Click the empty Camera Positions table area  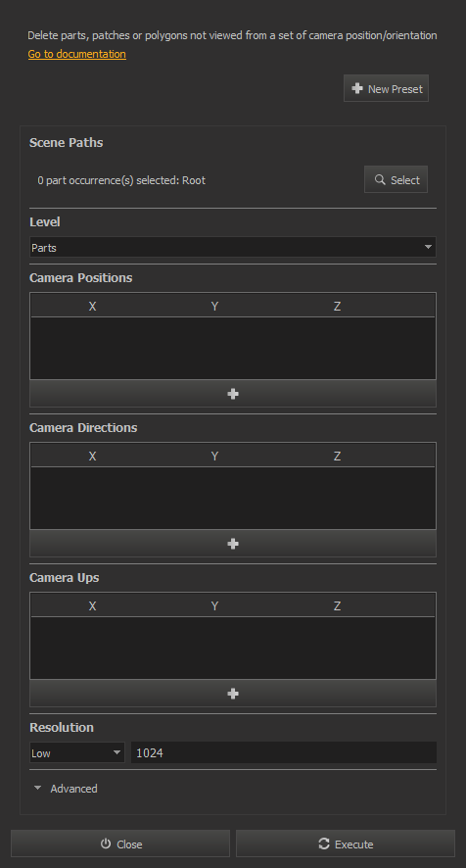tap(233, 348)
